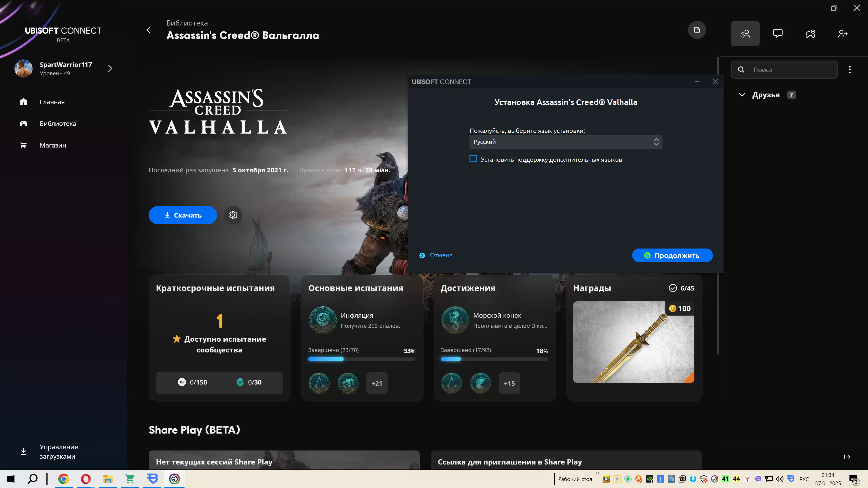Click the Viber icon in system tray
868x488 pixels.
pyautogui.click(x=758, y=479)
